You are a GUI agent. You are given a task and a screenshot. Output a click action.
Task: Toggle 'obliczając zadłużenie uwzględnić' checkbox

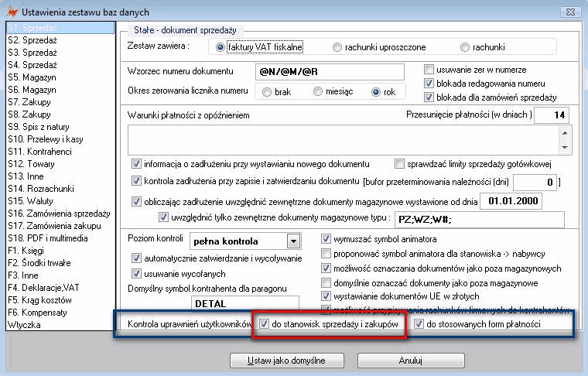[136, 202]
